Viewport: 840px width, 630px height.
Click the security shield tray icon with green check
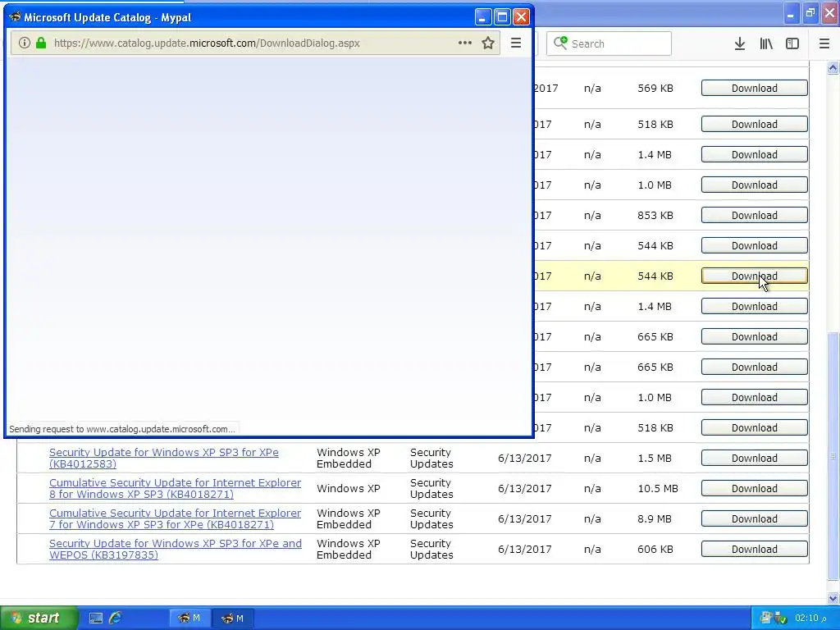(x=780, y=619)
